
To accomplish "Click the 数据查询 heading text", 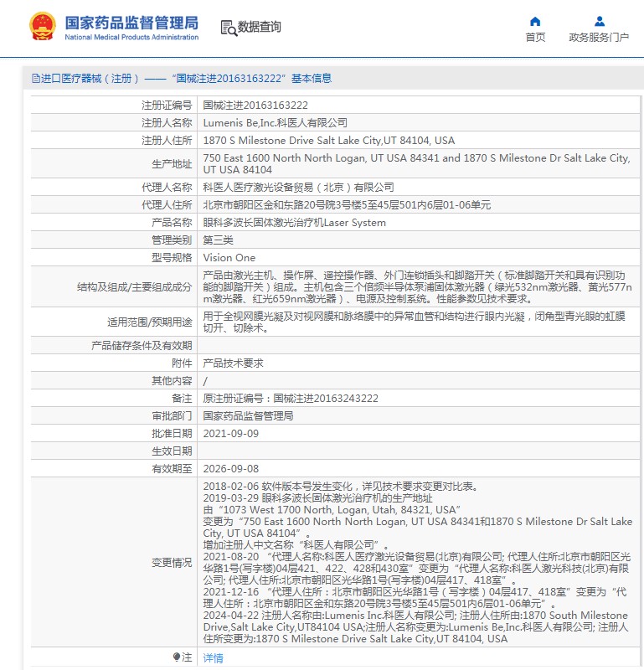I will (x=259, y=27).
